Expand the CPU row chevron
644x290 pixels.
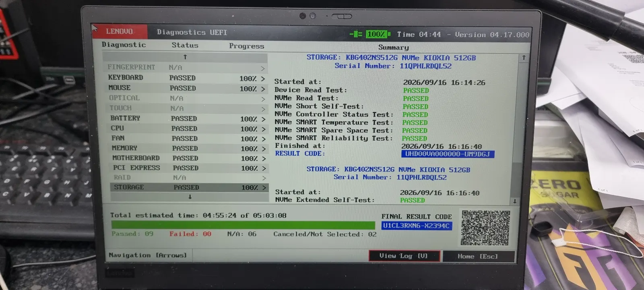pyautogui.click(x=264, y=129)
